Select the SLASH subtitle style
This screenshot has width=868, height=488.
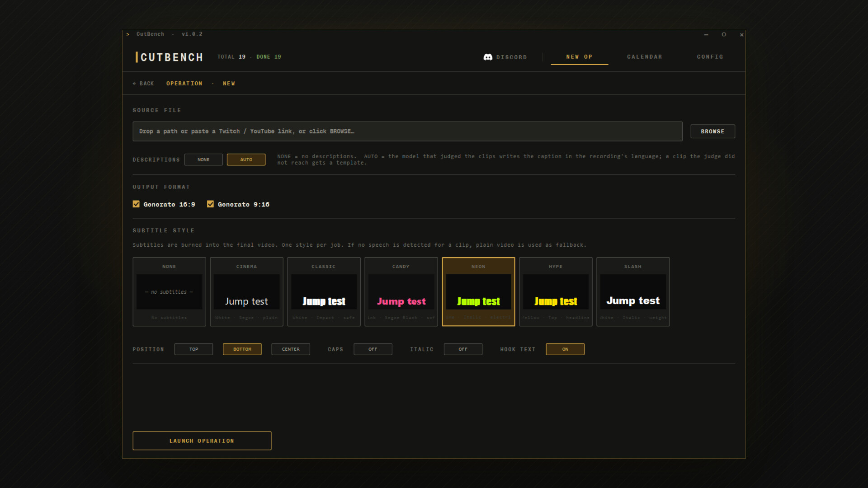click(633, 292)
